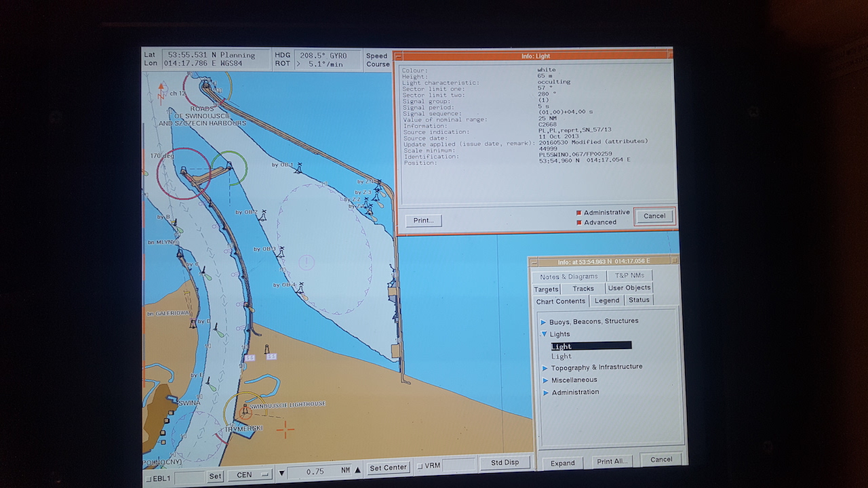Image resolution: width=868 pixels, height=488 pixels.
Task: Click the caution circle symbol in anchorage
Action: pyautogui.click(x=307, y=261)
